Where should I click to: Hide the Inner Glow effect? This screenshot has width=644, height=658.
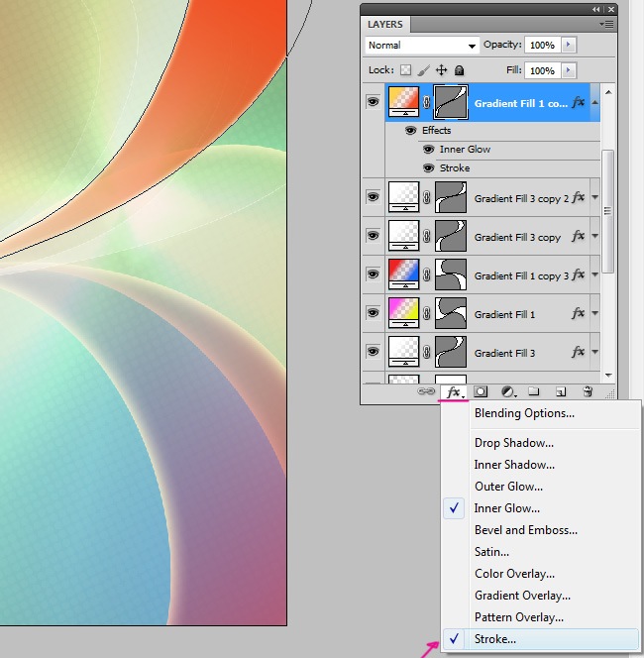pyautogui.click(x=428, y=150)
